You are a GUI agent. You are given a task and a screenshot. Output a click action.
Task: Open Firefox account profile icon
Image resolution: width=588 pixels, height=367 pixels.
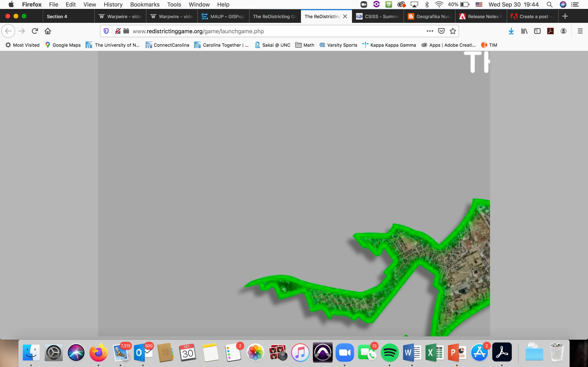pos(563,31)
